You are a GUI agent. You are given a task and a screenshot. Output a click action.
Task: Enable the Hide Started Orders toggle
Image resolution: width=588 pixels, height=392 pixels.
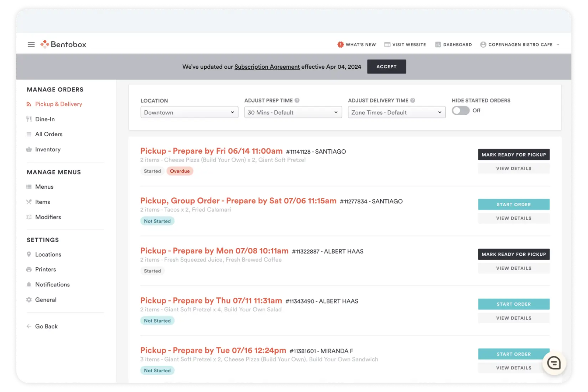pos(460,111)
